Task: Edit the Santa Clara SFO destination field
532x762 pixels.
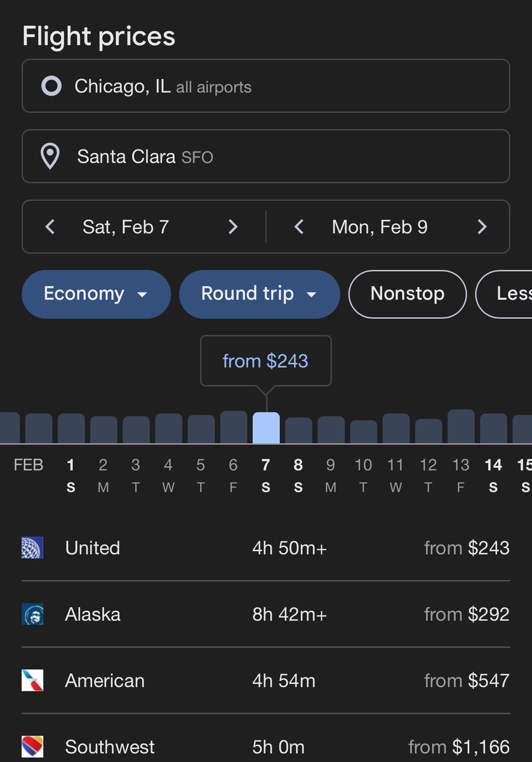Action: coord(266,156)
